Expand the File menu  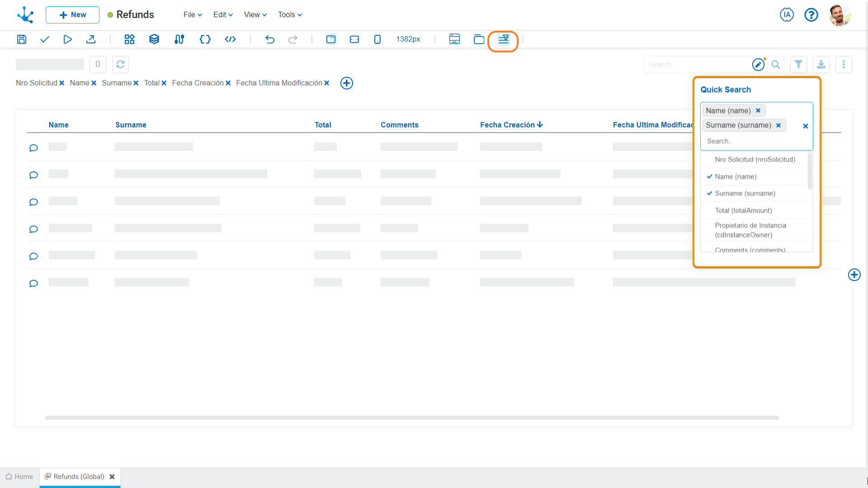(x=190, y=14)
